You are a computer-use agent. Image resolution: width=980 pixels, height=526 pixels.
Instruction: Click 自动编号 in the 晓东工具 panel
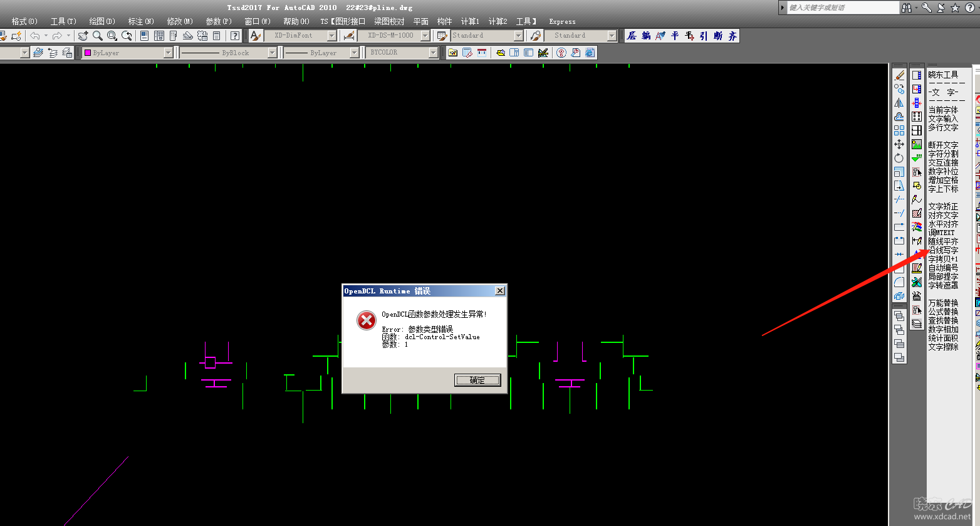[x=943, y=268]
